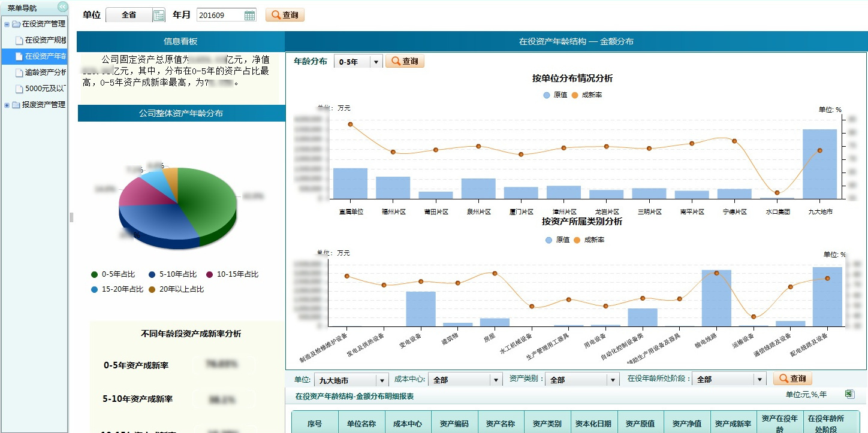The image size is (868, 433).
Task: Click the 在役资产管理 folder icon
Action: (x=16, y=25)
